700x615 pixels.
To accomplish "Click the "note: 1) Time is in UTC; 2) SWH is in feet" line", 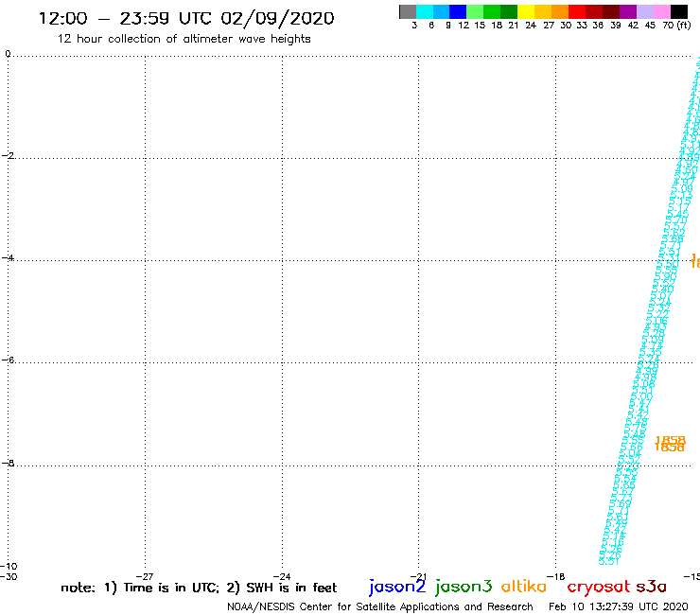I will tap(199, 588).
